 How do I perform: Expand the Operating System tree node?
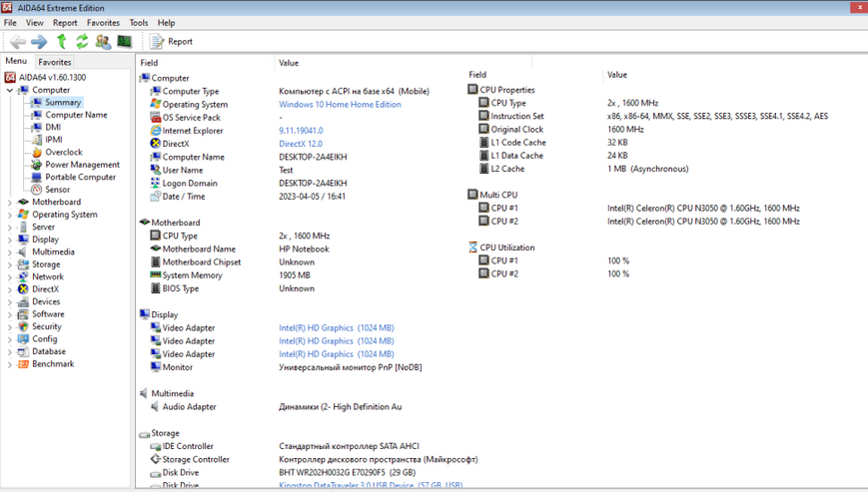click(x=9, y=215)
